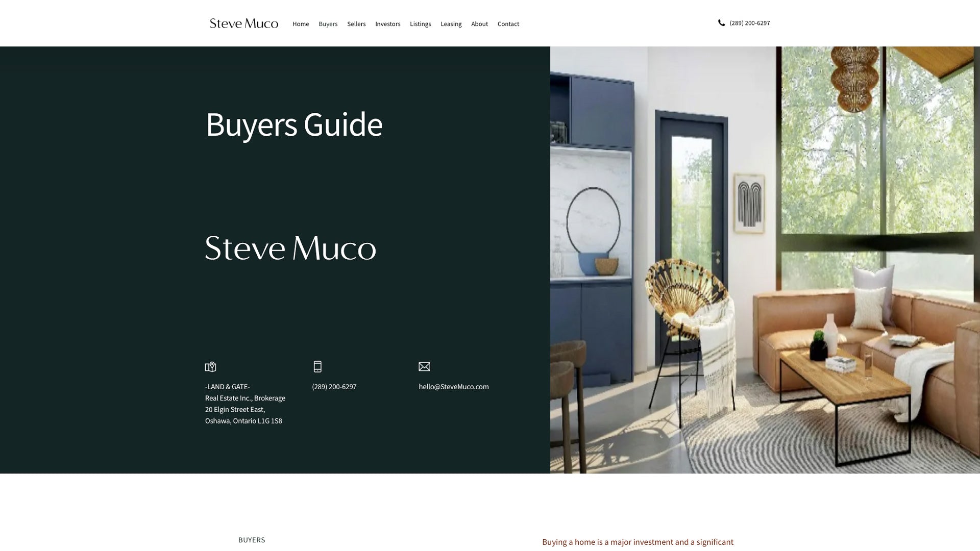The width and height of the screenshot is (980, 551).
Task: Select Leasing in the top navigation
Action: (451, 24)
